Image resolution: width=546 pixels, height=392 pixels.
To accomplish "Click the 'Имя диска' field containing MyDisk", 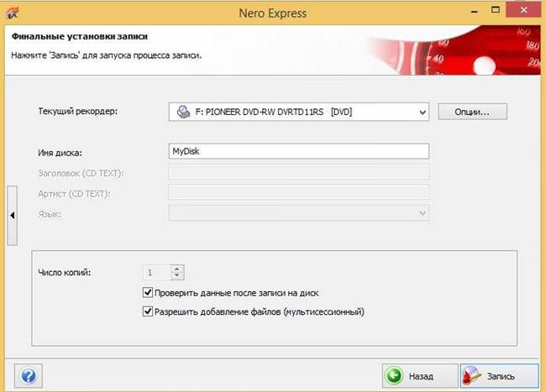I will (x=299, y=151).
